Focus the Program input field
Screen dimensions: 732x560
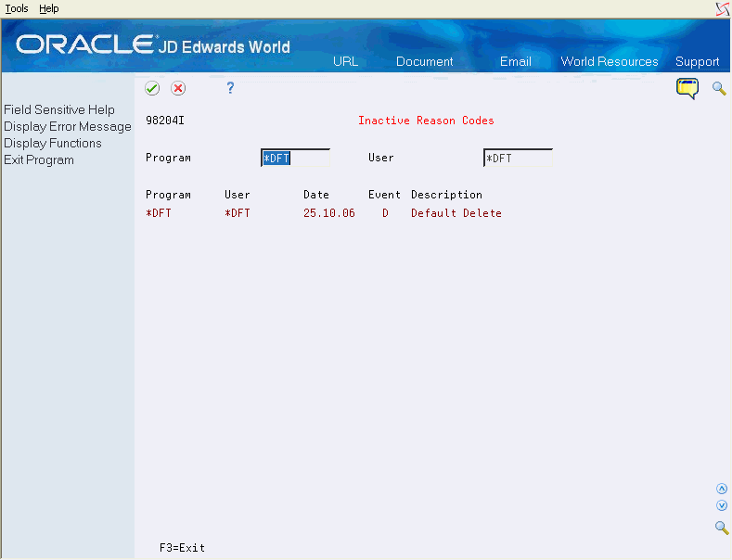pos(296,159)
